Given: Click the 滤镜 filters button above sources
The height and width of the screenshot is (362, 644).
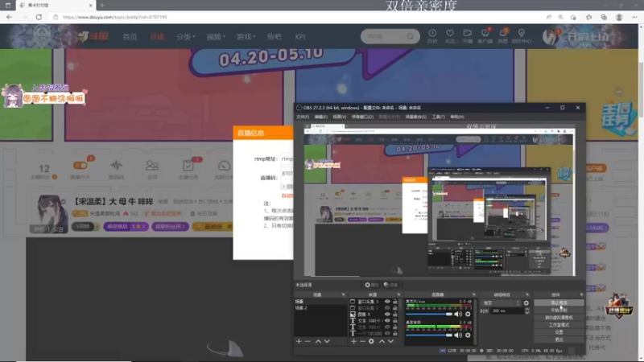Looking at the screenshot, I should (390, 285).
